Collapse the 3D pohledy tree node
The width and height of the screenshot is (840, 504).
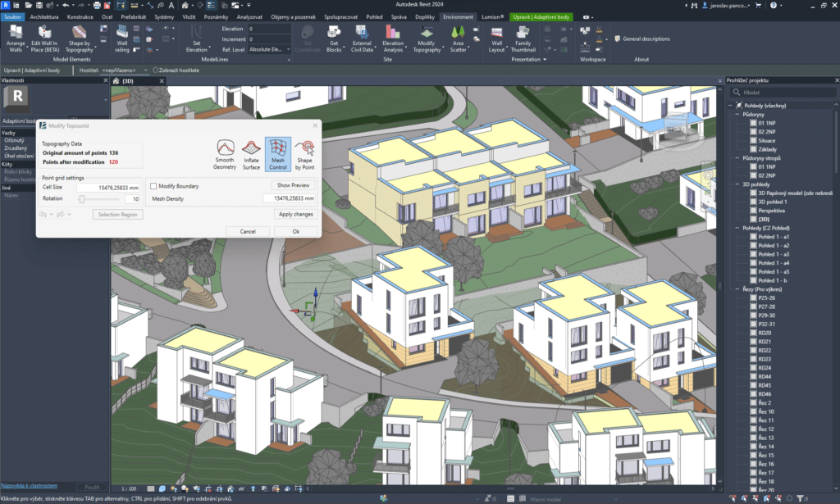click(737, 184)
